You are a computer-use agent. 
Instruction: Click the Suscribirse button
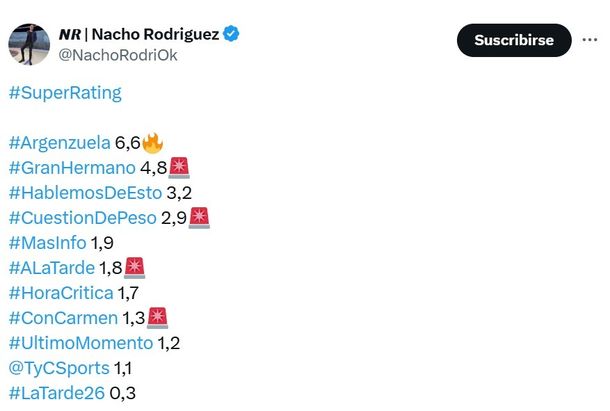click(x=514, y=40)
